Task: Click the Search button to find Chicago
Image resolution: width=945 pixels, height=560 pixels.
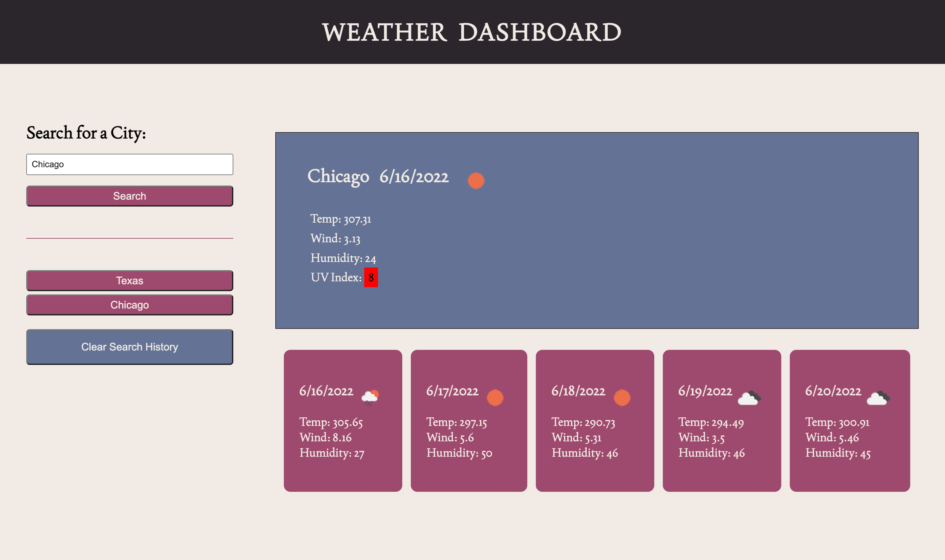Action: pyautogui.click(x=130, y=196)
